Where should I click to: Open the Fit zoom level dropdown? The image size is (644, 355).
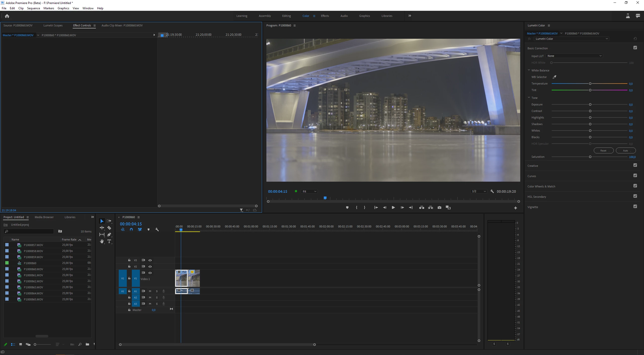pyautogui.click(x=309, y=191)
